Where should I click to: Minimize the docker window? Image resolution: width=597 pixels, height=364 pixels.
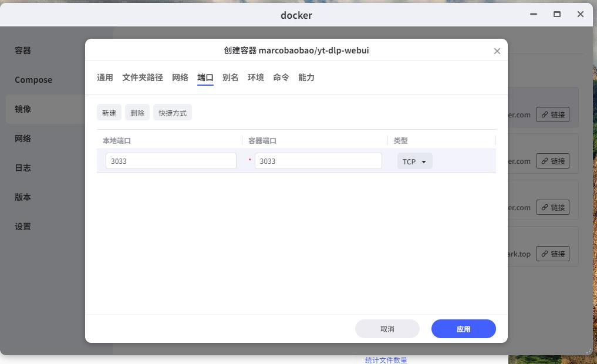tap(534, 15)
